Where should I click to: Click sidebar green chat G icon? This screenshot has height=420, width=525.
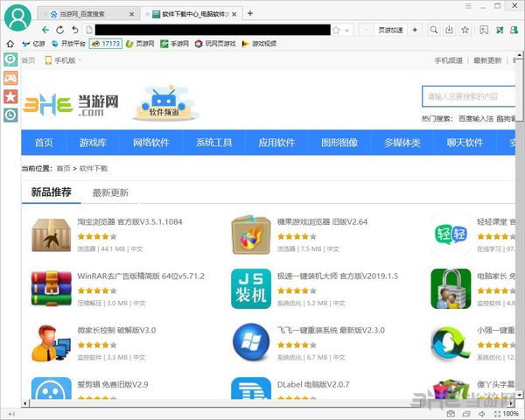(x=10, y=59)
